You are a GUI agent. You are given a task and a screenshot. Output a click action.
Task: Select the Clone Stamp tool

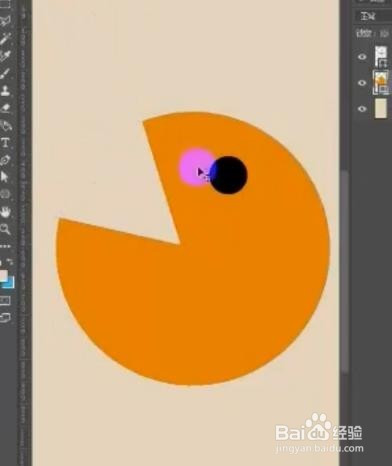[5, 90]
